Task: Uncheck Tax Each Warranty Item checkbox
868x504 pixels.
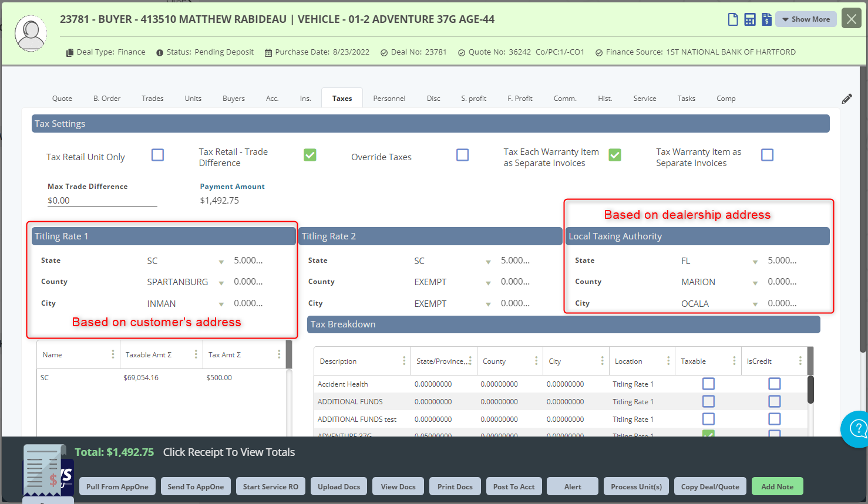Action: tap(615, 155)
